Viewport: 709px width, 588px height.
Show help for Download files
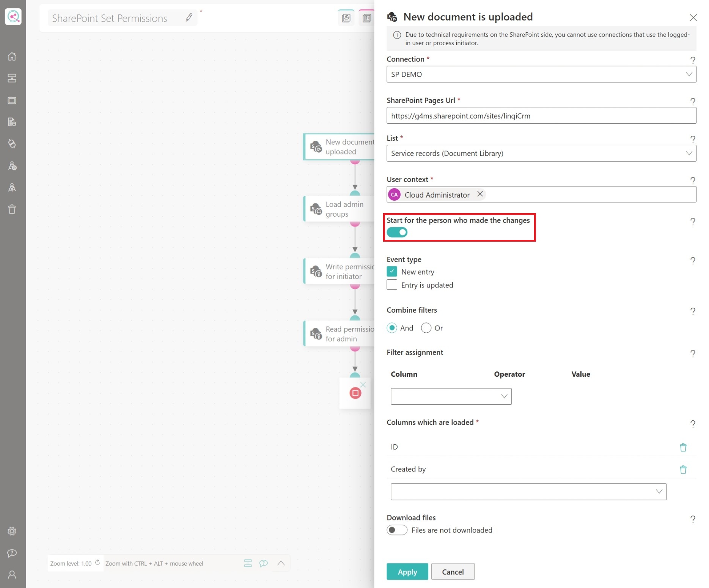pos(693,519)
